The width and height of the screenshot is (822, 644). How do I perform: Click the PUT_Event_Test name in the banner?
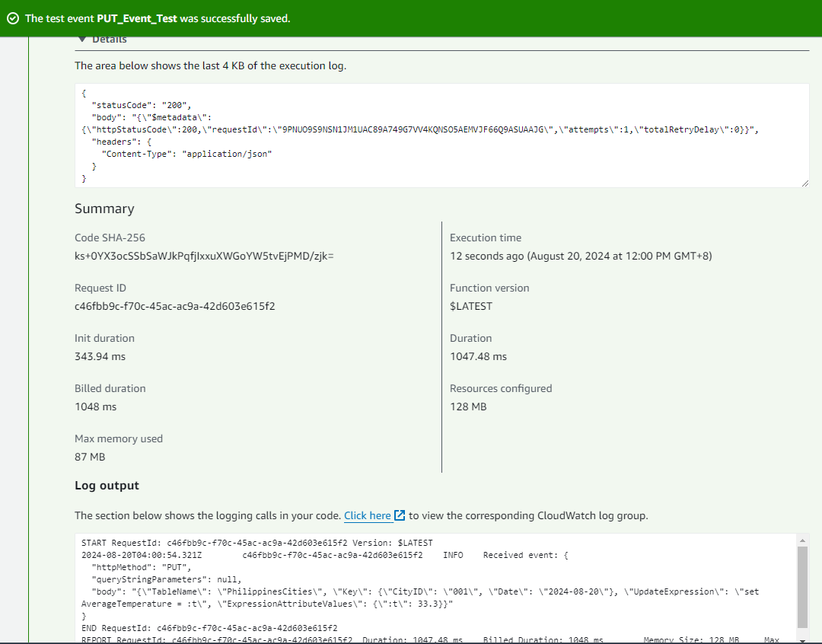point(136,18)
